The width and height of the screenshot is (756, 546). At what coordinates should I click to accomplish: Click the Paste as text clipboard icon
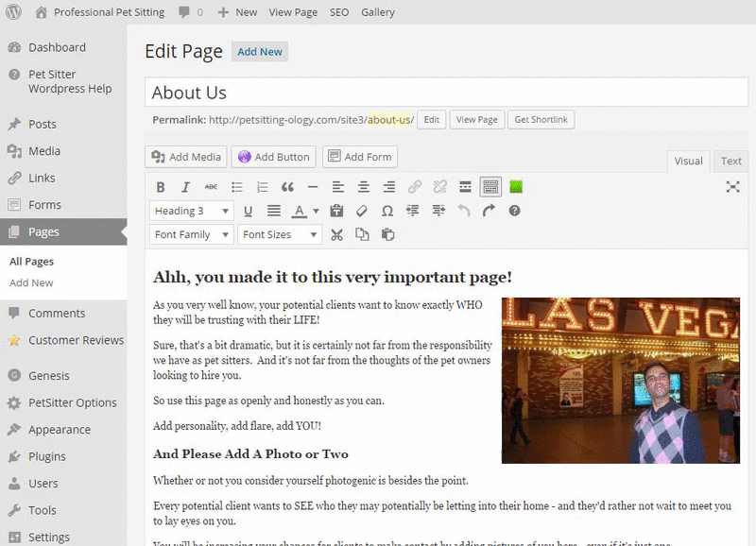click(x=336, y=211)
